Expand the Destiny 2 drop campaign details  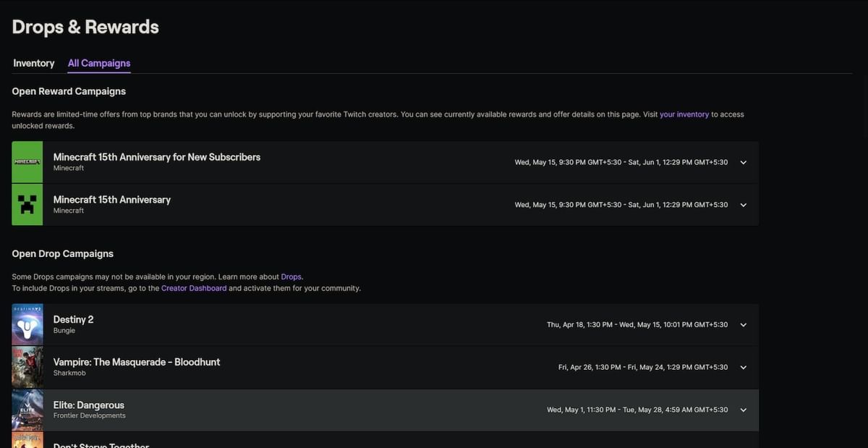pos(743,324)
